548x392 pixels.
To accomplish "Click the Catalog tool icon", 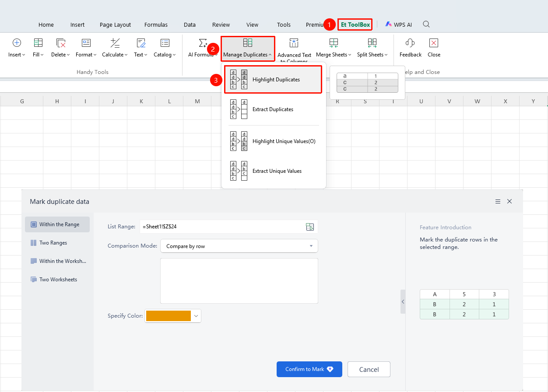I will [165, 43].
